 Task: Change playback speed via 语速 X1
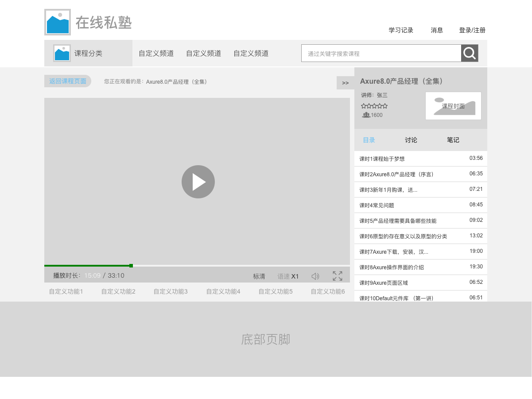[x=288, y=276]
